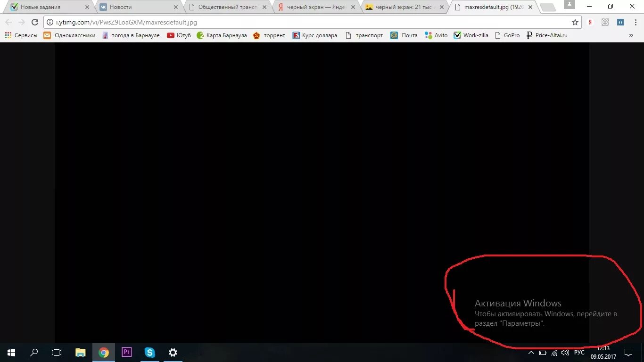Screen dimensions: 644x362
Task: Reload the current page
Action: pos(35,22)
